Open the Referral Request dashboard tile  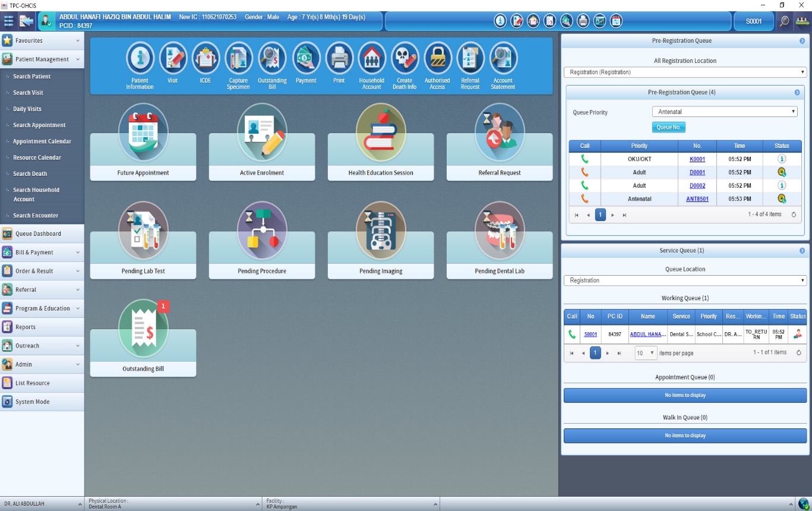(500, 143)
